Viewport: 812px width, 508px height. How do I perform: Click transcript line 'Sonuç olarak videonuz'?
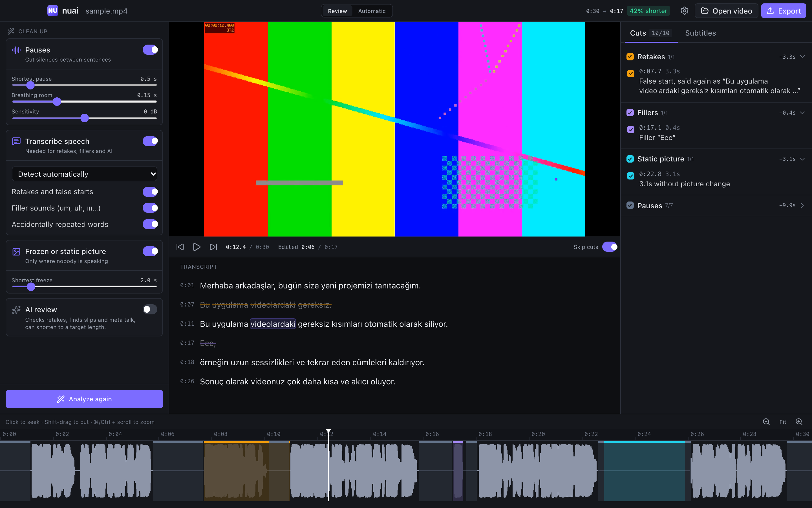click(298, 382)
